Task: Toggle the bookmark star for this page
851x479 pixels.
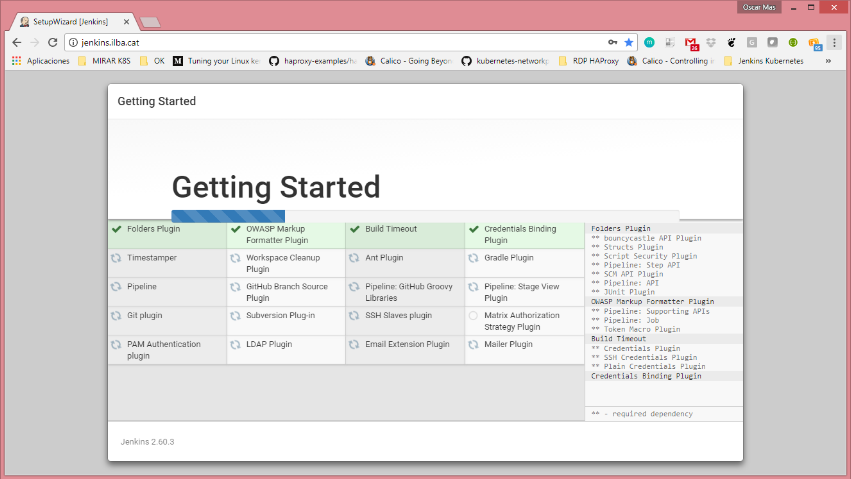Action: click(628, 42)
